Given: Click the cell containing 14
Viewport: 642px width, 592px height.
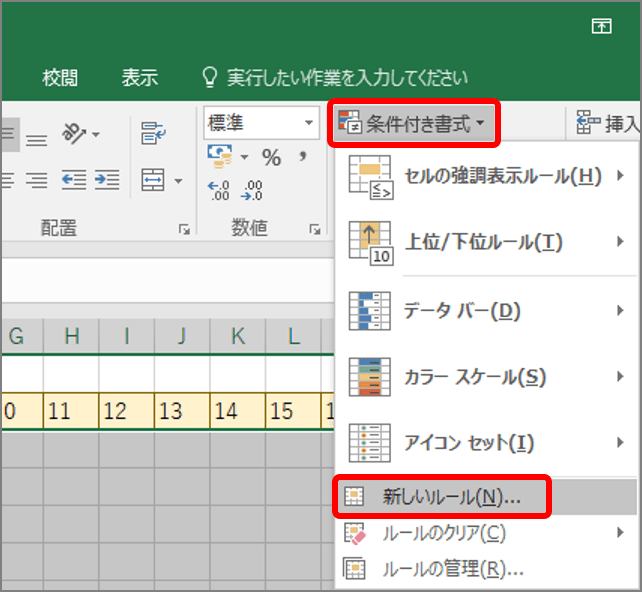Looking at the screenshot, I should [237, 411].
